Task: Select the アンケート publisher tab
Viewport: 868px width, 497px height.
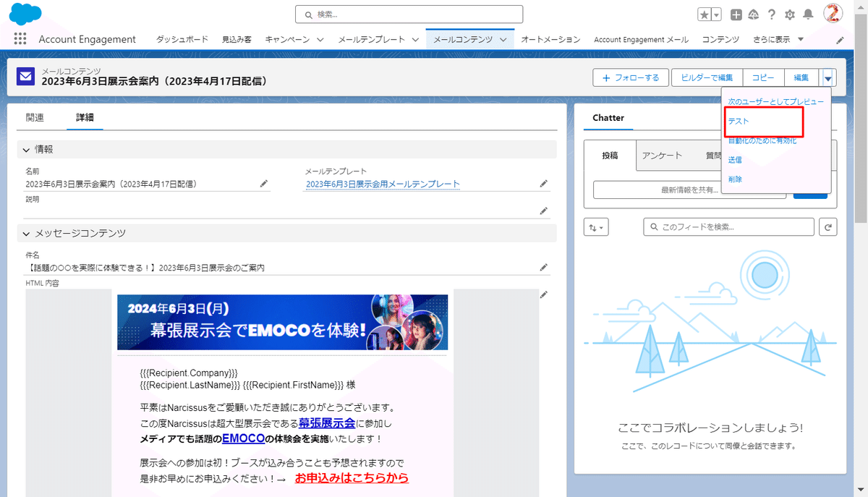Action: [662, 156]
